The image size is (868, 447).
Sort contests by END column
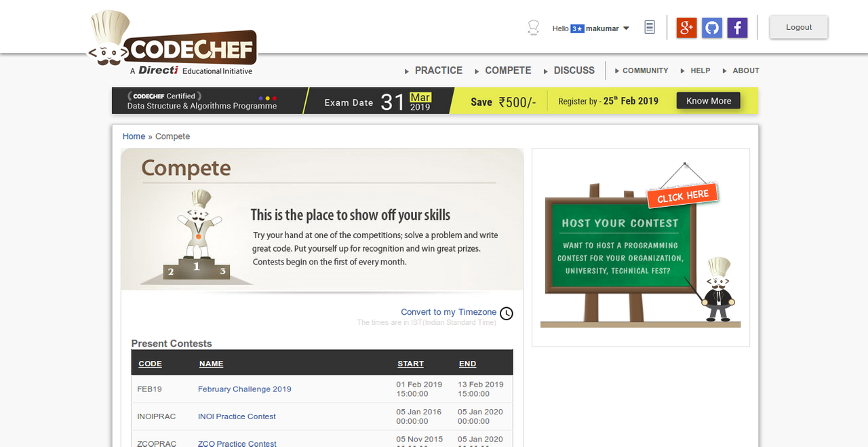[x=467, y=364]
